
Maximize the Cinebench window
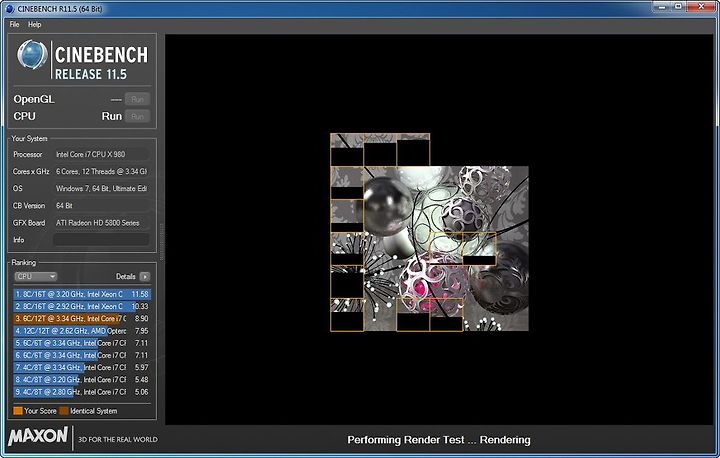(x=679, y=6)
